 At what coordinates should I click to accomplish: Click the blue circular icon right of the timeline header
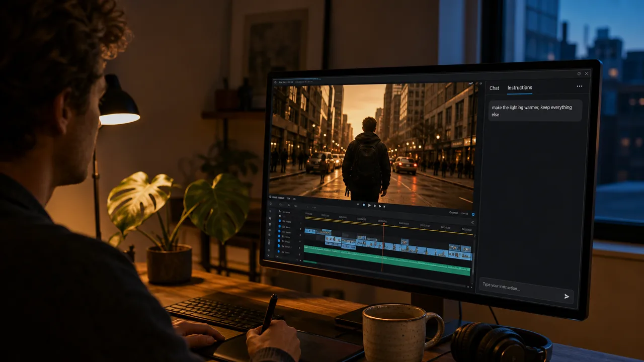473,214
